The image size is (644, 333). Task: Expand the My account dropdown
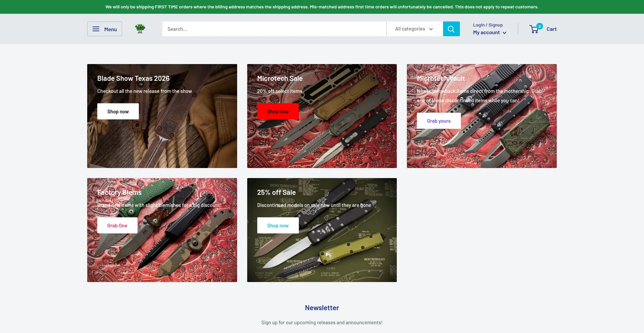click(x=490, y=33)
